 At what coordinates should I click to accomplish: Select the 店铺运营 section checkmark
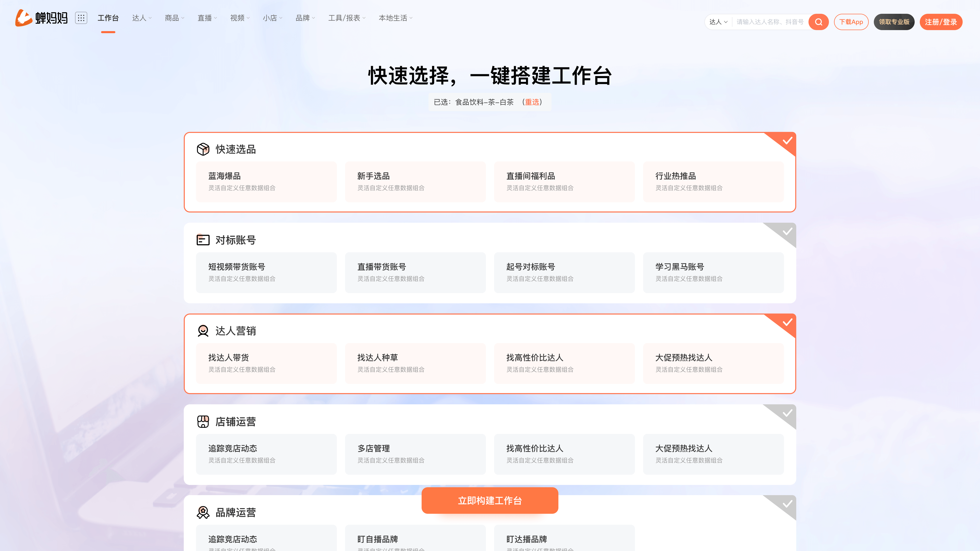(x=787, y=413)
